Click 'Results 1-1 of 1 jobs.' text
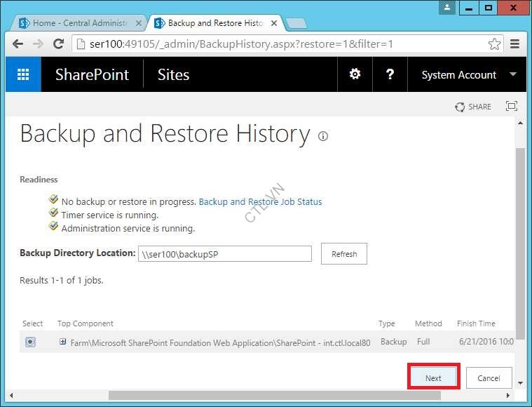 pos(62,280)
